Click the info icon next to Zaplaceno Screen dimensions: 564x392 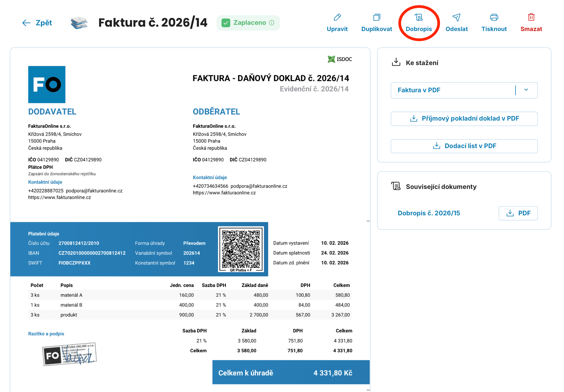coord(272,23)
